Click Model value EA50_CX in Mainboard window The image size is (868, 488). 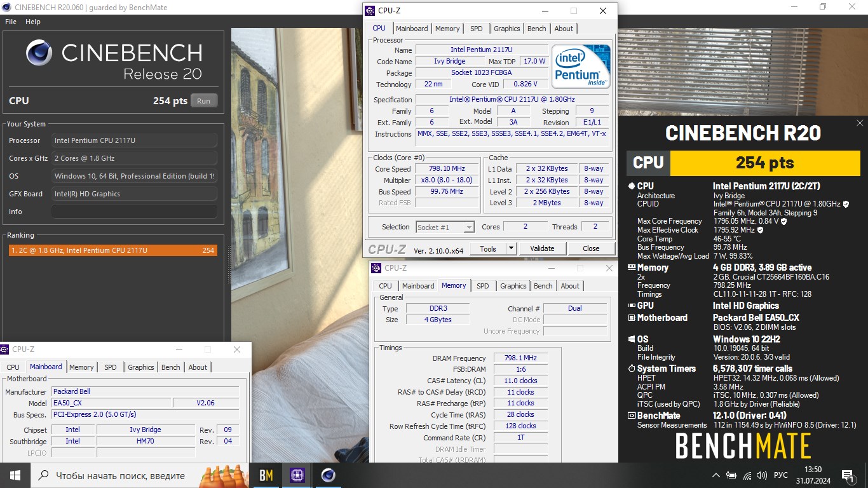(111, 403)
